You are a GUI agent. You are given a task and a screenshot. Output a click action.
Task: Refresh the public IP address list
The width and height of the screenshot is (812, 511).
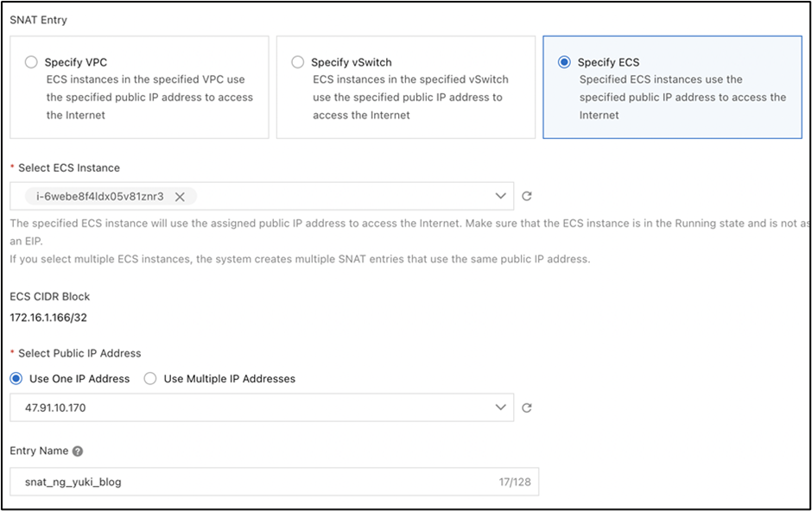(527, 407)
